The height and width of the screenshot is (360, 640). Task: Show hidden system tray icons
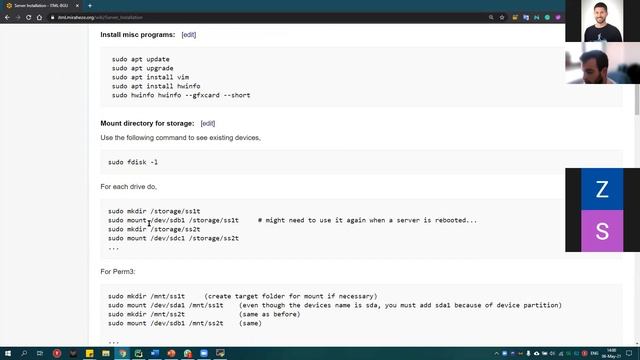coord(496,353)
